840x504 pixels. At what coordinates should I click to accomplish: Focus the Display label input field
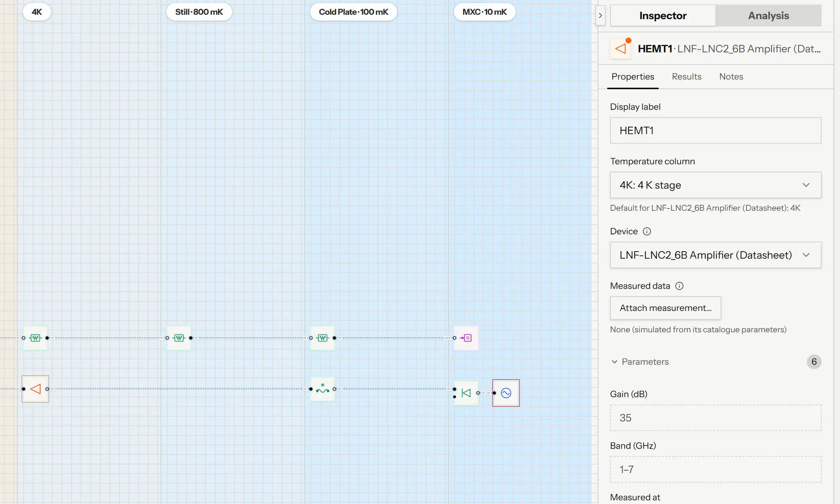click(715, 130)
